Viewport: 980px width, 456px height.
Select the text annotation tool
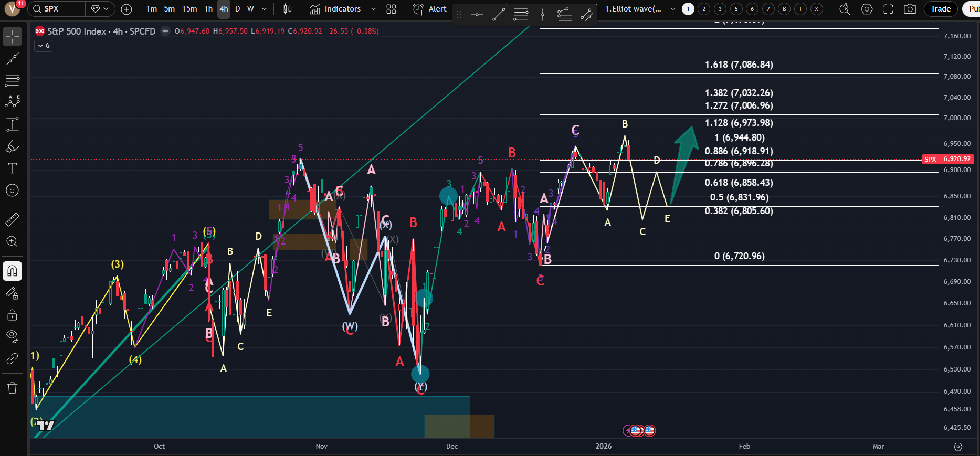pyautogui.click(x=12, y=168)
